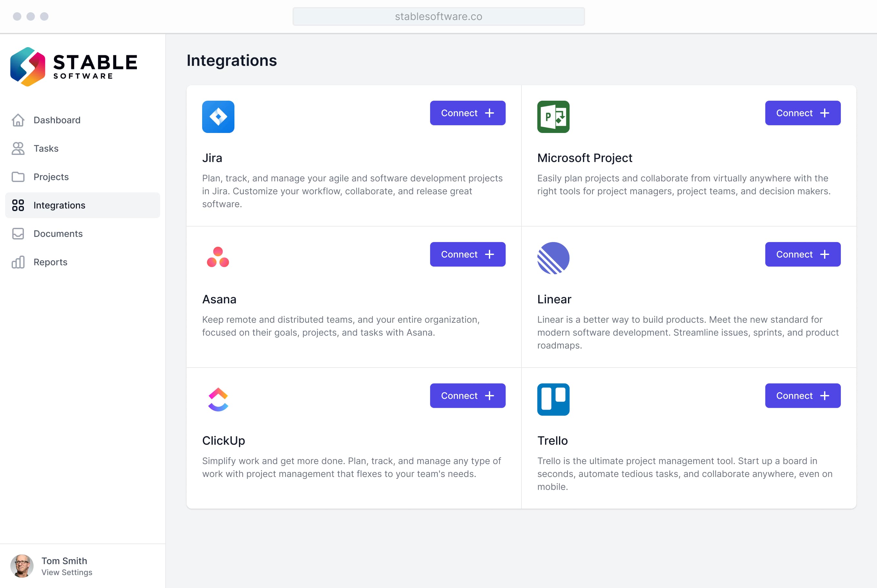This screenshot has height=588, width=877.
Task: Open Tom Smith's profile avatar
Action: 22,566
